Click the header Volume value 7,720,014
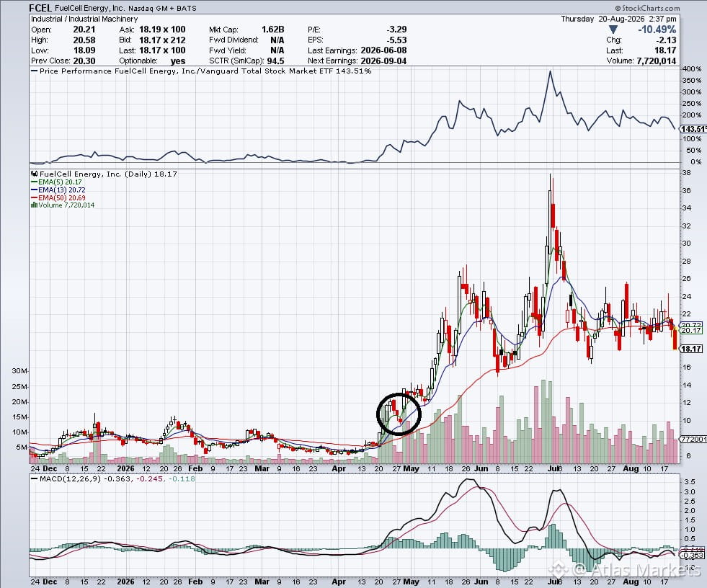 [x=656, y=61]
